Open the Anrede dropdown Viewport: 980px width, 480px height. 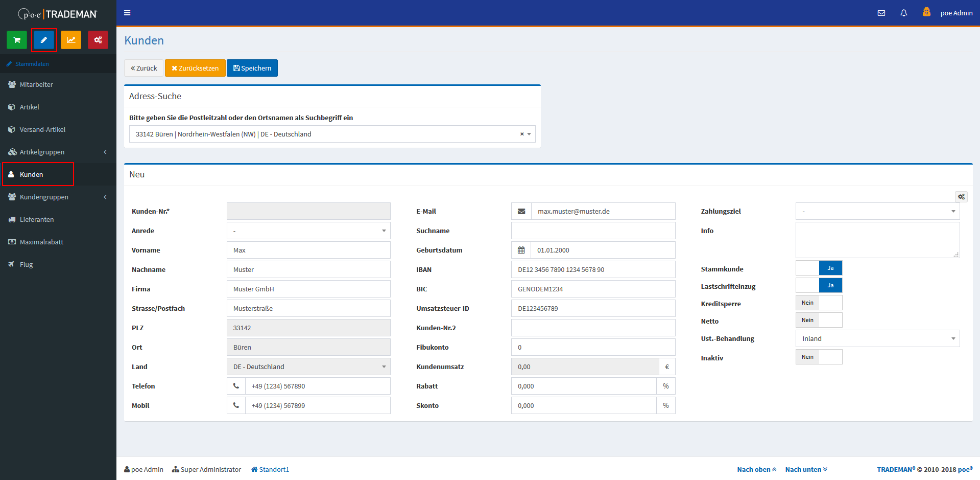click(308, 231)
